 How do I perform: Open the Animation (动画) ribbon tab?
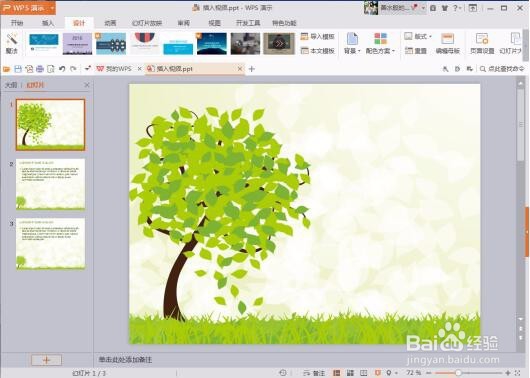[x=110, y=23]
